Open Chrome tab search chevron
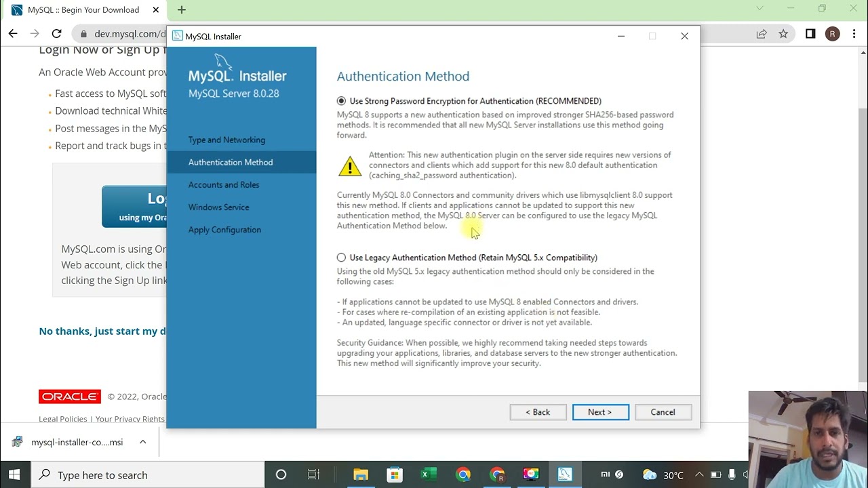The height and width of the screenshot is (488, 868). pos(759,9)
